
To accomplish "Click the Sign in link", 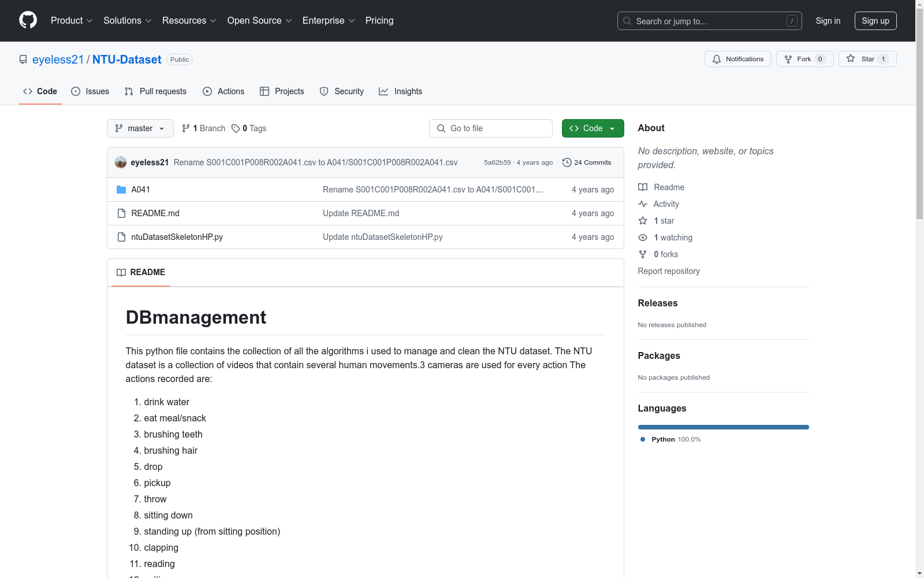I will coord(828,21).
